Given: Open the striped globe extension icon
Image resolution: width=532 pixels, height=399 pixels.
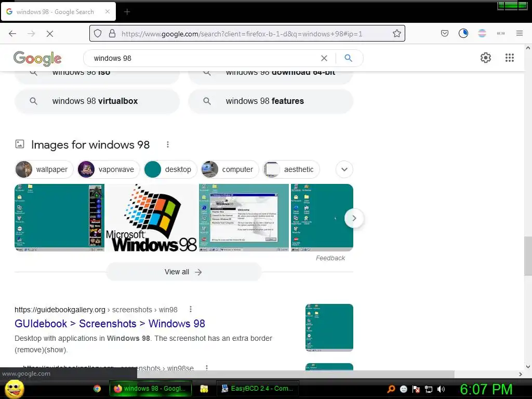Looking at the screenshot, I should [482, 33].
